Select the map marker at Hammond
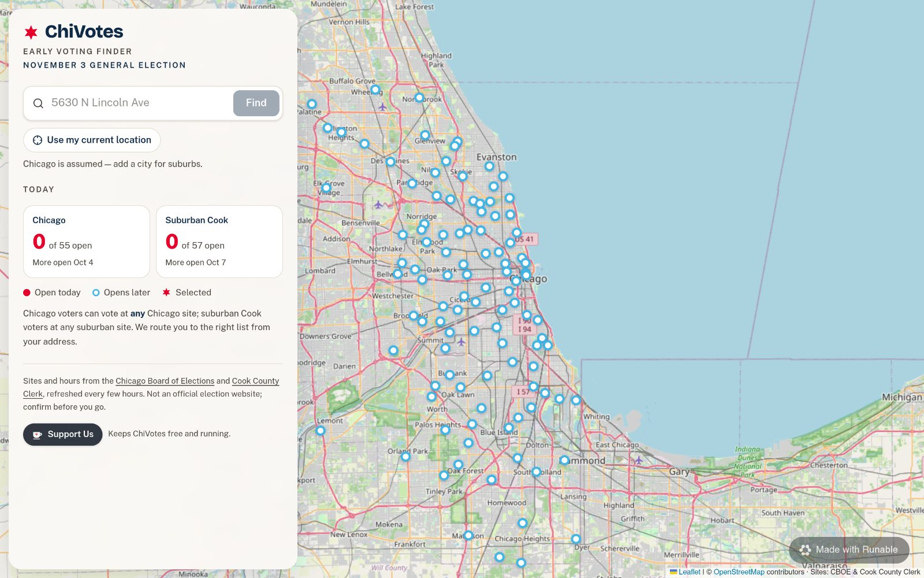Image resolution: width=924 pixels, height=578 pixels. pyautogui.click(x=564, y=461)
